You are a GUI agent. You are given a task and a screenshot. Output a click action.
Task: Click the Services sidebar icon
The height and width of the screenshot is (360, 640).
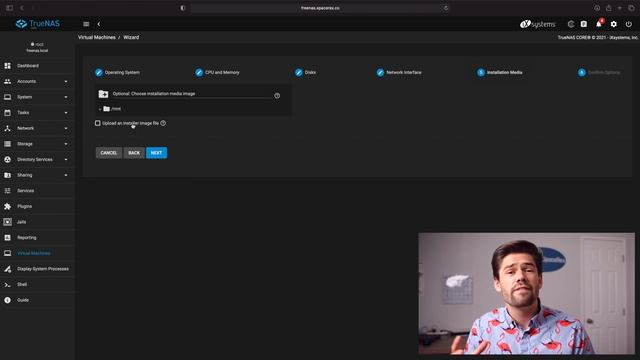[7, 191]
